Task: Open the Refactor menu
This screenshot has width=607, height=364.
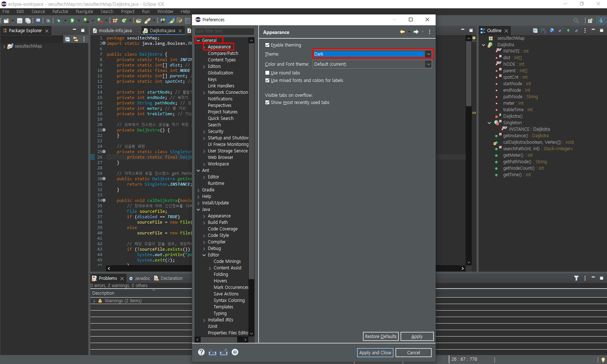Action: coord(60,12)
